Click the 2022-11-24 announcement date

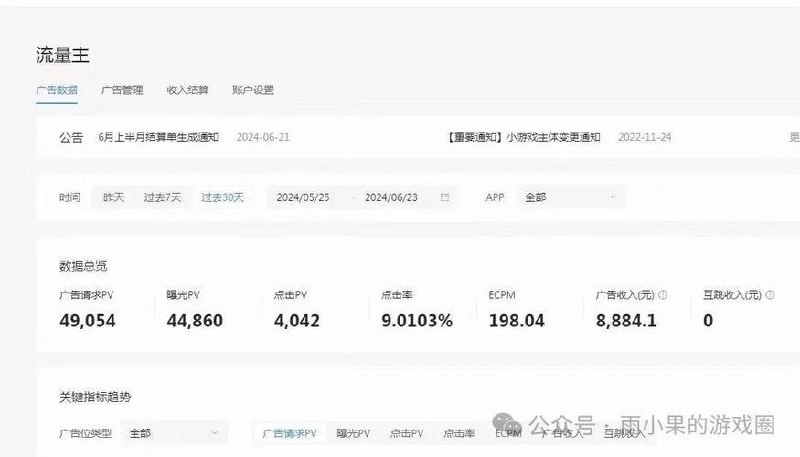tap(644, 137)
